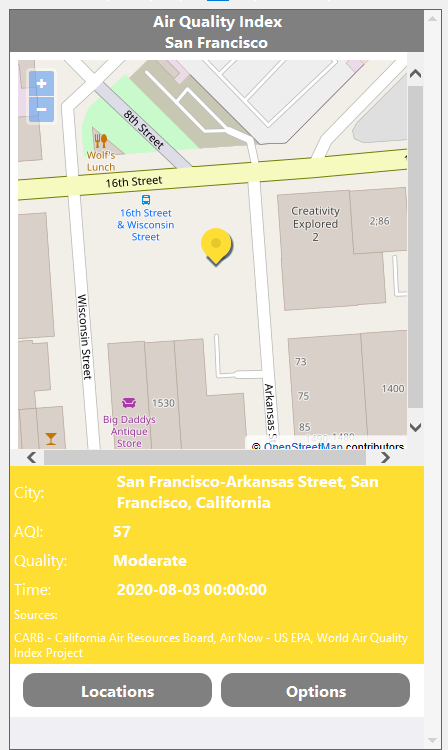Screen dimensions: 448x750
Task: Open the OpenStreetMap attribution link
Action: click(x=303, y=446)
